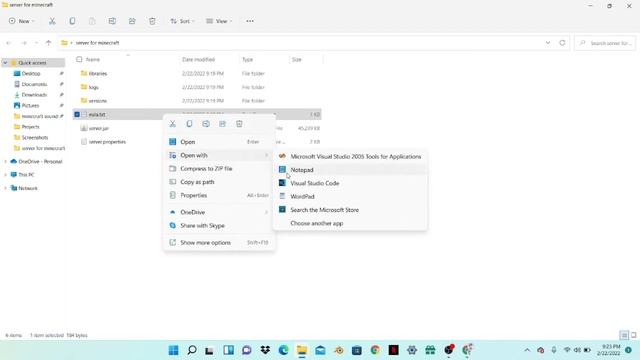The height and width of the screenshot is (360, 640).
Task: Open taskbar Search magnifier
Action: pyautogui.click(x=192, y=350)
